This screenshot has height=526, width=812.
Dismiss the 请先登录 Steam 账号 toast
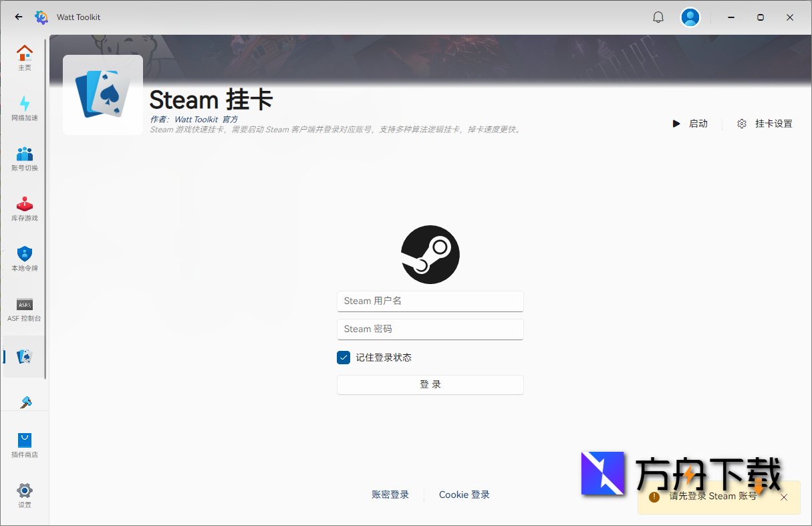coord(783,497)
